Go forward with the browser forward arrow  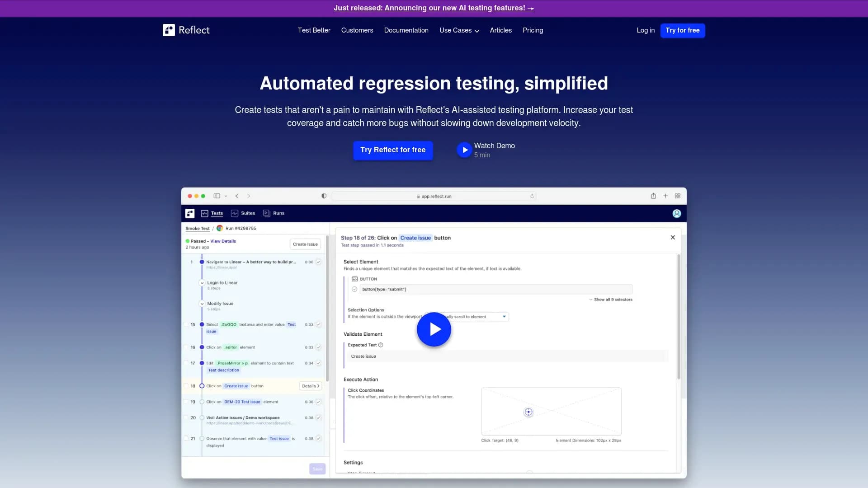pyautogui.click(x=249, y=196)
